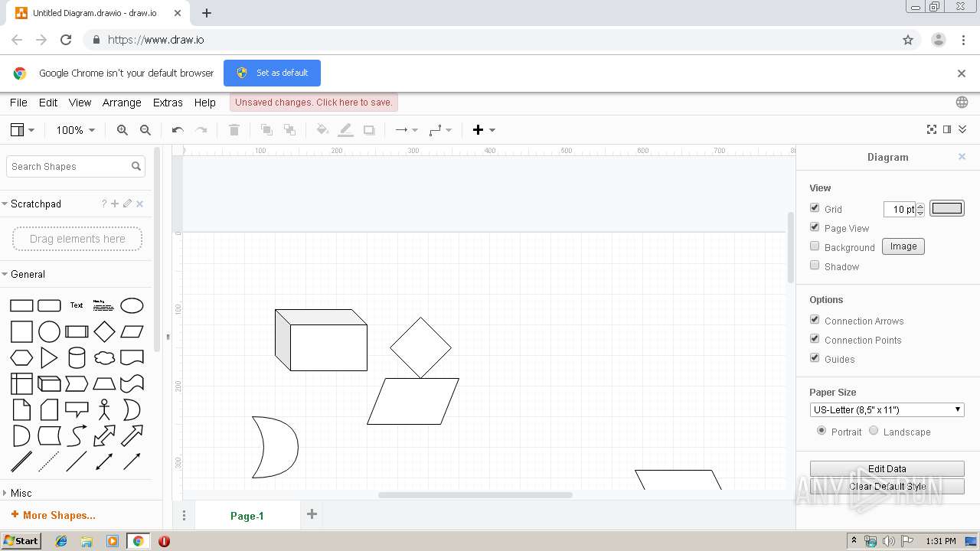Open the Connection arrow style dropdown
The width and height of the screenshot is (980, 551).
[407, 130]
